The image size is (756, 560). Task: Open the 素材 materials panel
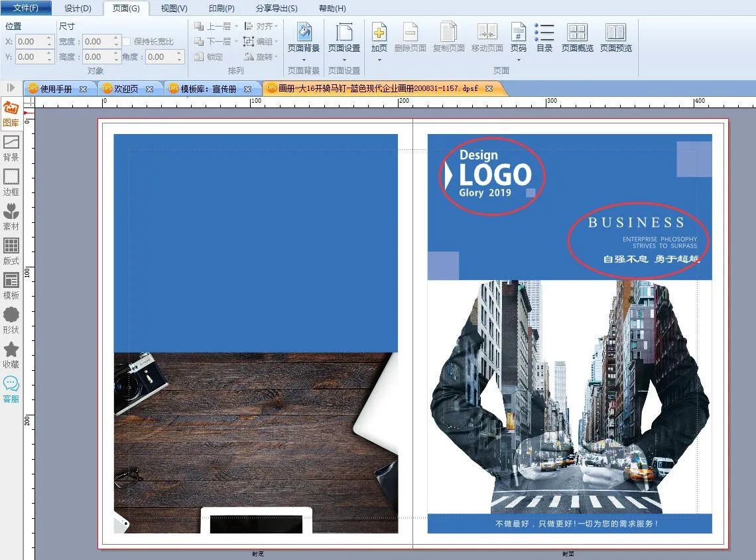pyautogui.click(x=11, y=217)
